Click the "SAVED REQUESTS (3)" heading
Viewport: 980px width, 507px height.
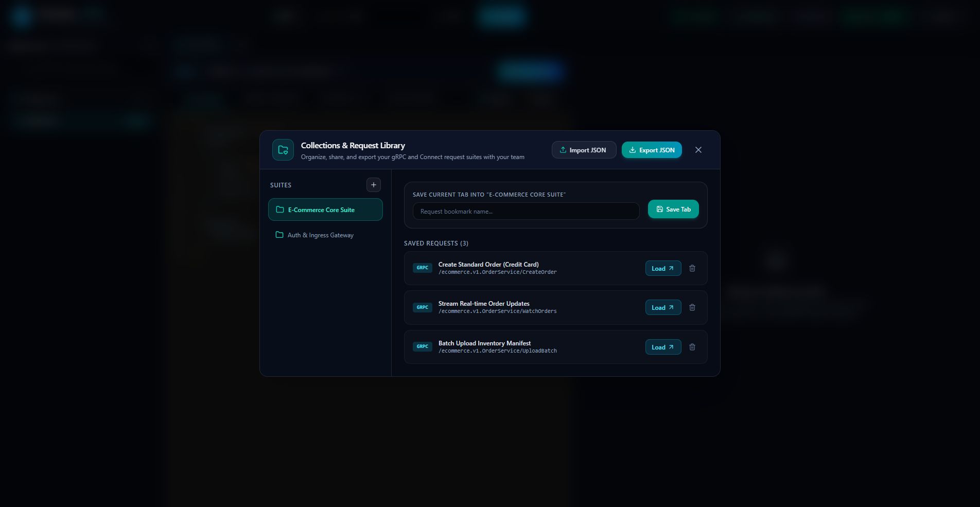[x=436, y=243]
